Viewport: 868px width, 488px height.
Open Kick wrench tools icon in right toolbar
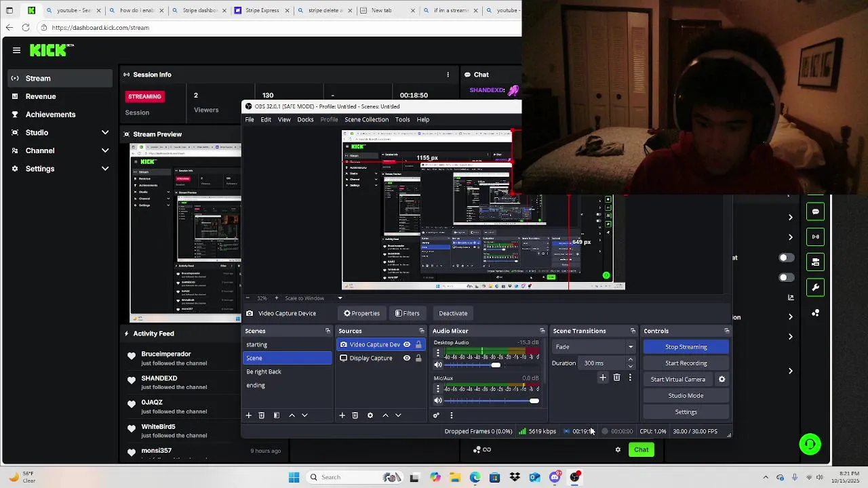(815, 287)
